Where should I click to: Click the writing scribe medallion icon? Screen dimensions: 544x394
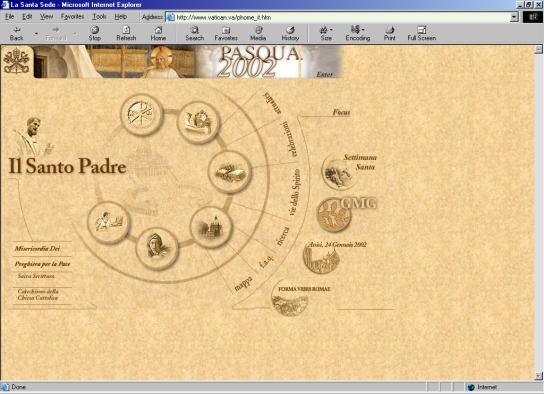pyautogui.click(x=109, y=222)
